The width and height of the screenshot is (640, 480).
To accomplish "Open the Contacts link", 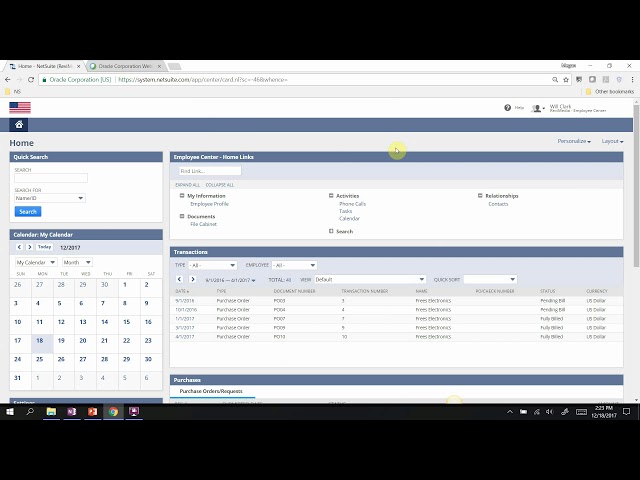I will pos(498,204).
